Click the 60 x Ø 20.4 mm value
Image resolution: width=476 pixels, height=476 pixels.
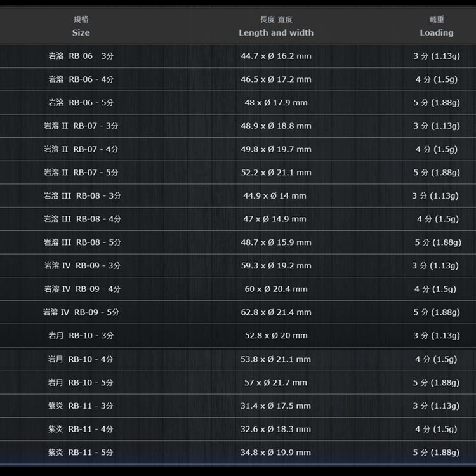276,289
